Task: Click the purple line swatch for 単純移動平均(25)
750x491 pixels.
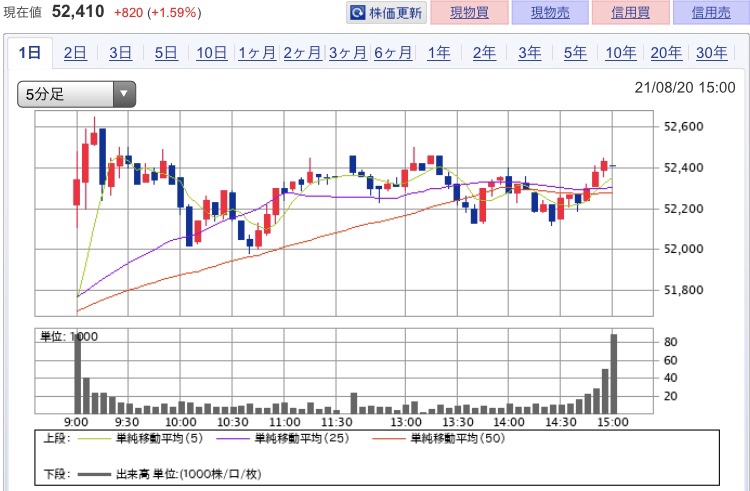Action: click(233, 438)
